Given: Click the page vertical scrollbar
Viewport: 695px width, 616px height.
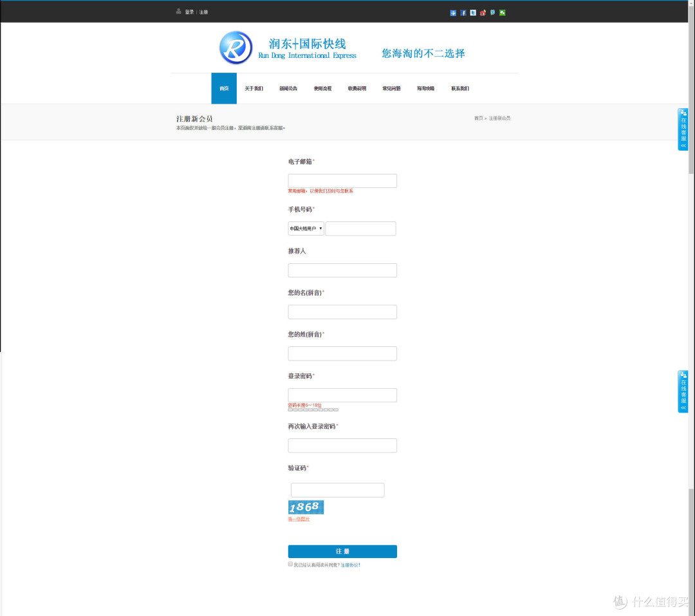Looking at the screenshot, I should click(691, 308).
